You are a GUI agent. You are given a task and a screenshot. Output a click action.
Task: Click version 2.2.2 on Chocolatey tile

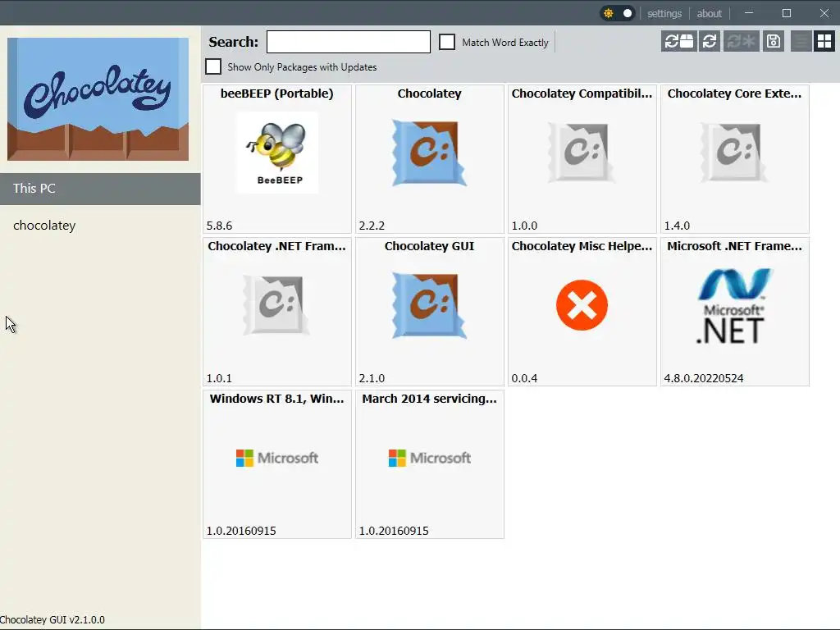[x=372, y=226]
